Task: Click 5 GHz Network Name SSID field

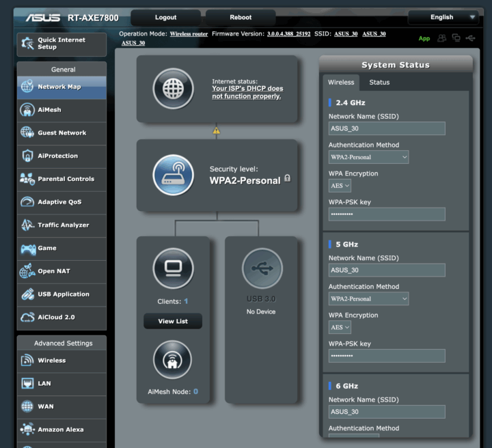Action: tap(387, 270)
